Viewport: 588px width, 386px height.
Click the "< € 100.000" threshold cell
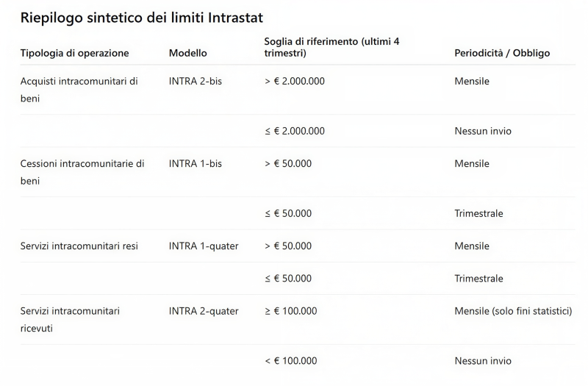point(290,361)
